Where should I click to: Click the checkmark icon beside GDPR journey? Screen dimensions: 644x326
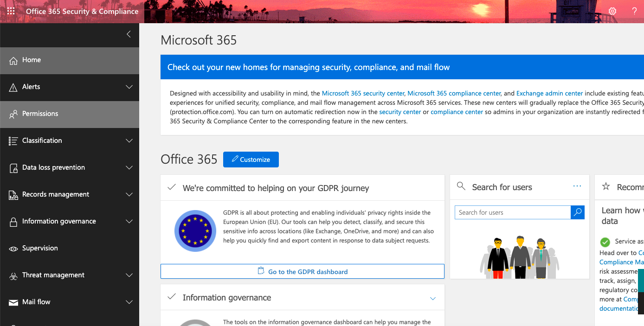(x=172, y=187)
